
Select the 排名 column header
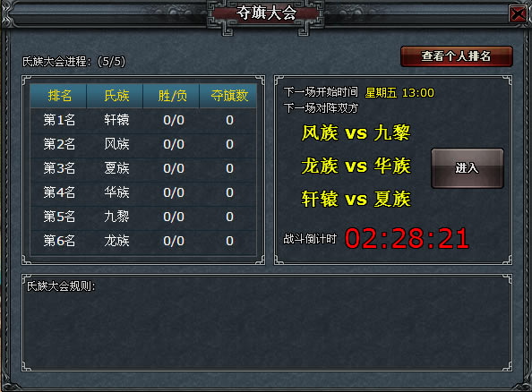point(59,96)
